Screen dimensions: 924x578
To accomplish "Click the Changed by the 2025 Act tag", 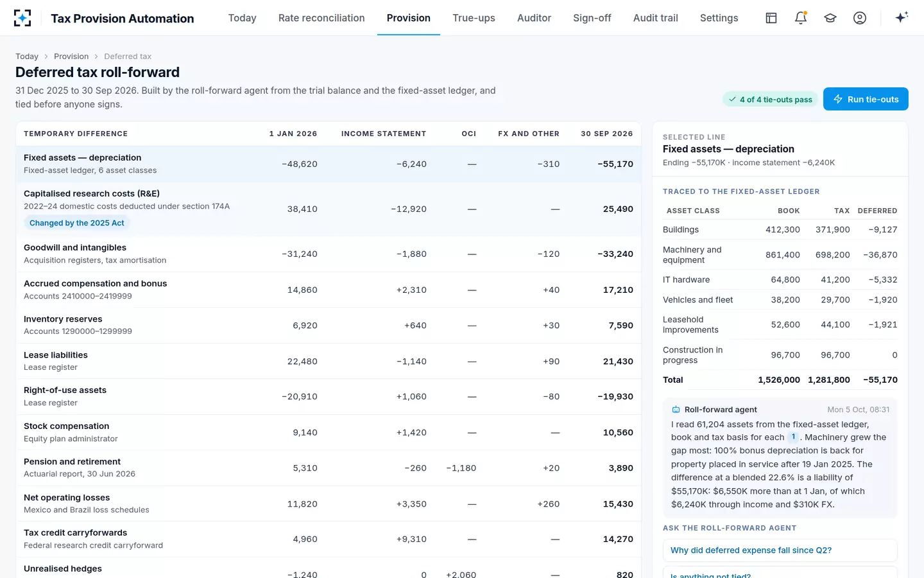I will click(x=77, y=223).
